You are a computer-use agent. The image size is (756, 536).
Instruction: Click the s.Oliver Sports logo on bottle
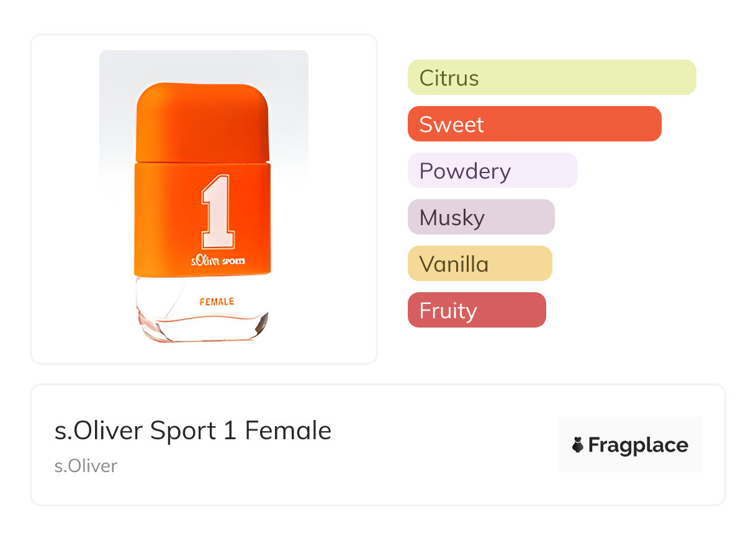pos(218,261)
